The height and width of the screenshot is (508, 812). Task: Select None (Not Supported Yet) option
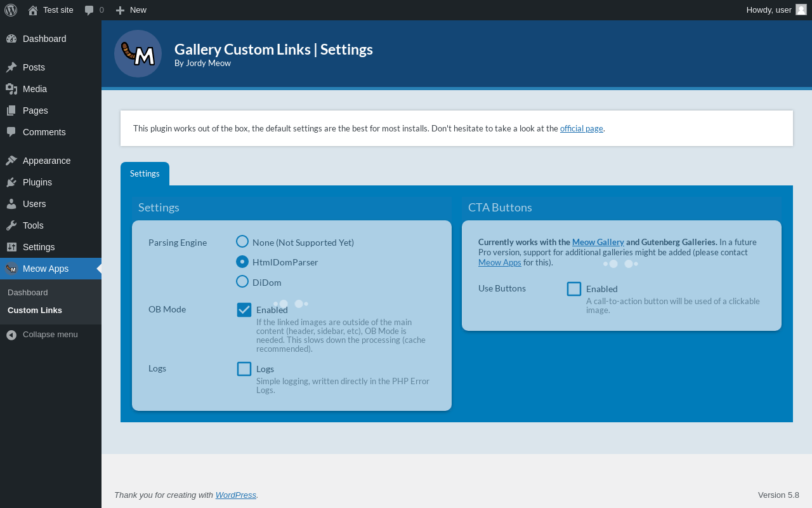[242, 241]
